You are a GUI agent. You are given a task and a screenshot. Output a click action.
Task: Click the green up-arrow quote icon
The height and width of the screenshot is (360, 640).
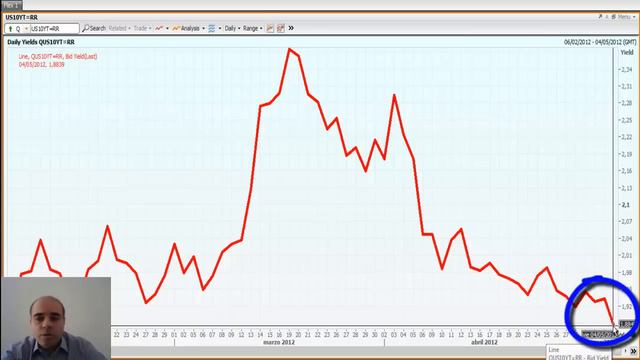tap(11, 29)
